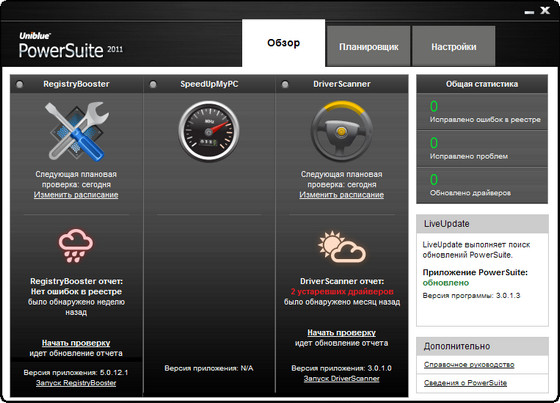560x403 pixels.
Task: Open the Сведения о PowerSuite link
Action: (x=465, y=383)
